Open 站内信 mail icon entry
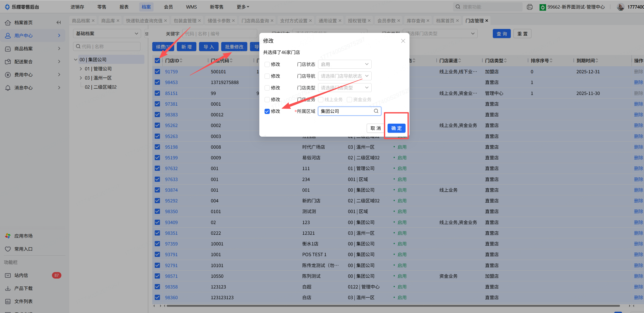Screen dimensions: 644x313 point(8,275)
